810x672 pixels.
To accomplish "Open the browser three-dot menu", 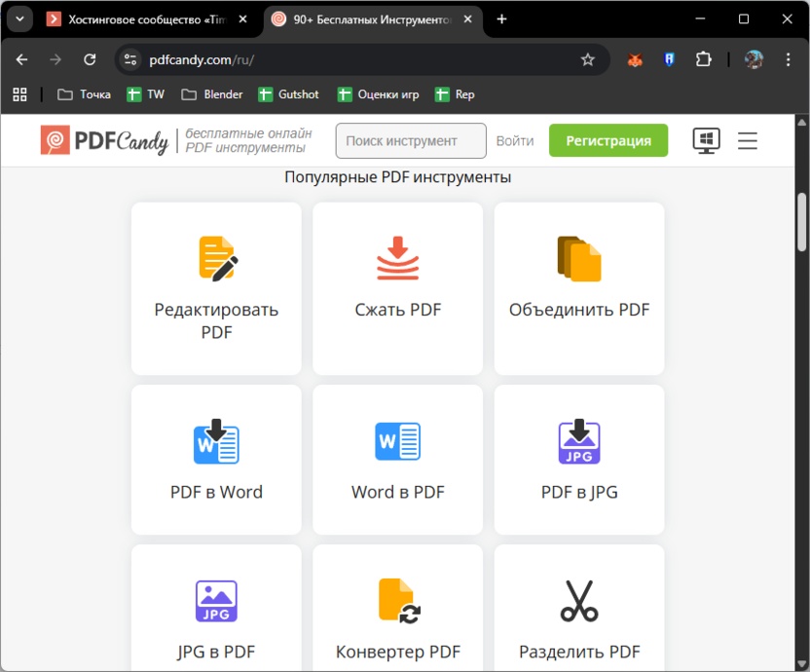I will pyautogui.click(x=789, y=59).
